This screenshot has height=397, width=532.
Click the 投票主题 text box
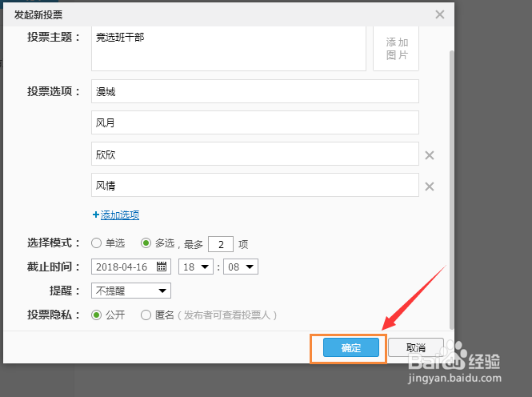[x=229, y=49]
